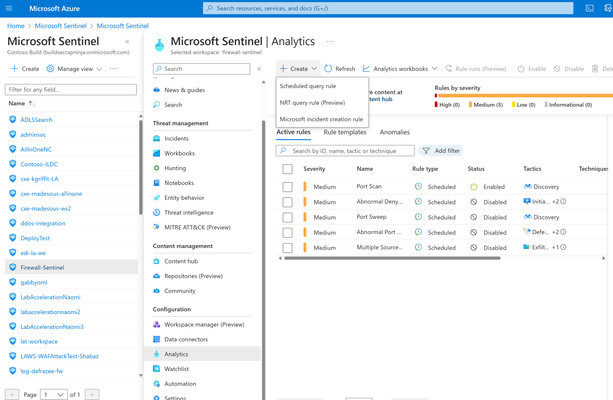Create a new Sentinel workspace

point(25,69)
